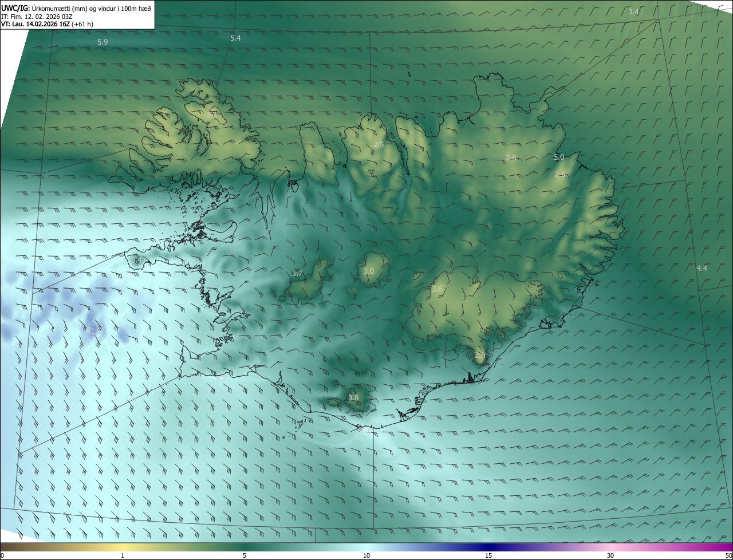733x560 pixels.
Task: Click the 2.6 label directly below 5.0
Action: (561, 174)
